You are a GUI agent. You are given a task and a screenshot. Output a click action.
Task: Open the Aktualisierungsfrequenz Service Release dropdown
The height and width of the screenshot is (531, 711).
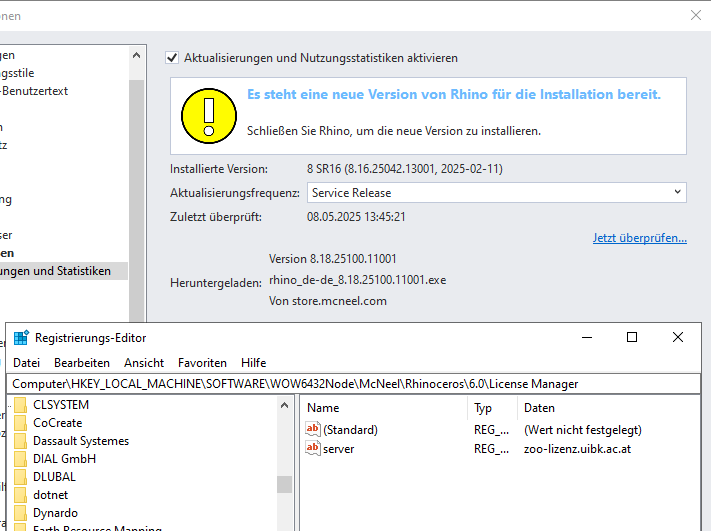497,193
